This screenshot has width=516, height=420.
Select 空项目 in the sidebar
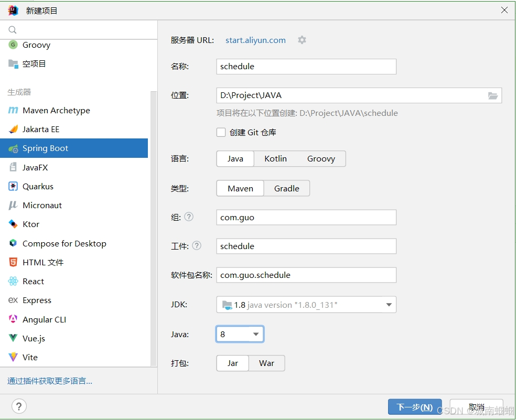pyautogui.click(x=74, y=64)
